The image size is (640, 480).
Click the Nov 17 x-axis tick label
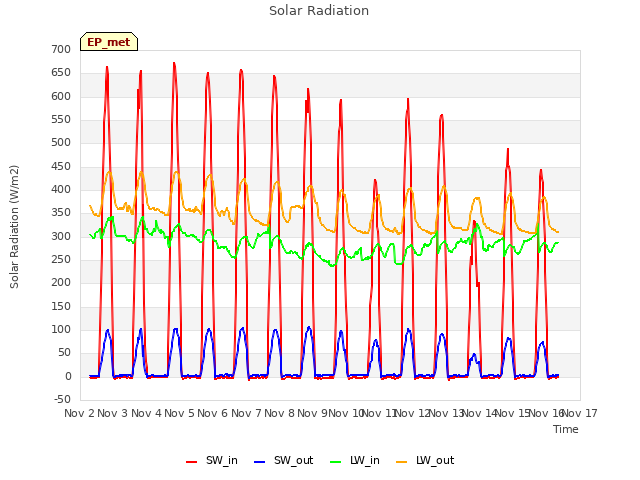tap(580, 413)
